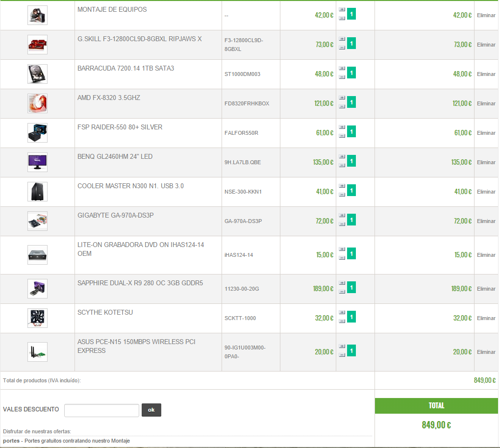Decrease quantity of GIGABYTE GA-970A-DS3P

pyautogui.click(x=342, y=224)
